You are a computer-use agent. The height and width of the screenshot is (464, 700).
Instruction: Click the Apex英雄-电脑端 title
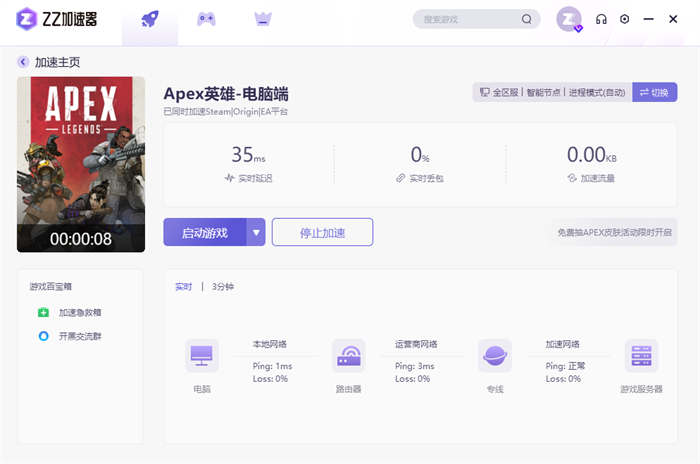click(x=226, y=94)
